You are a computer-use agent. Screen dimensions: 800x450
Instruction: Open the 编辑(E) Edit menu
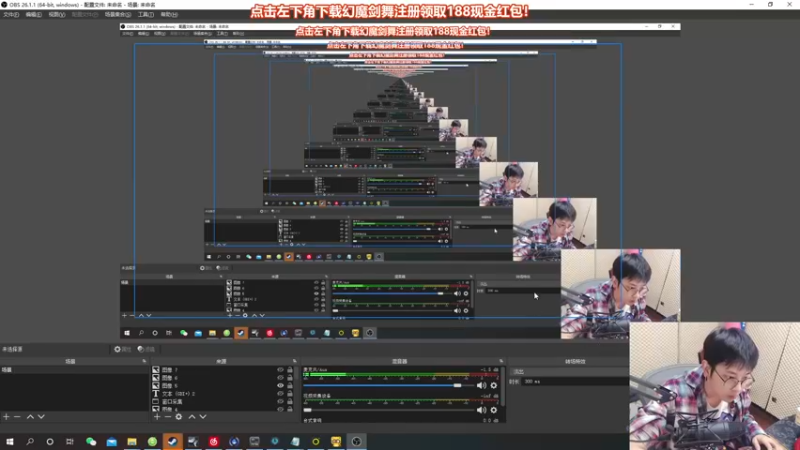[x=33, y=14]
